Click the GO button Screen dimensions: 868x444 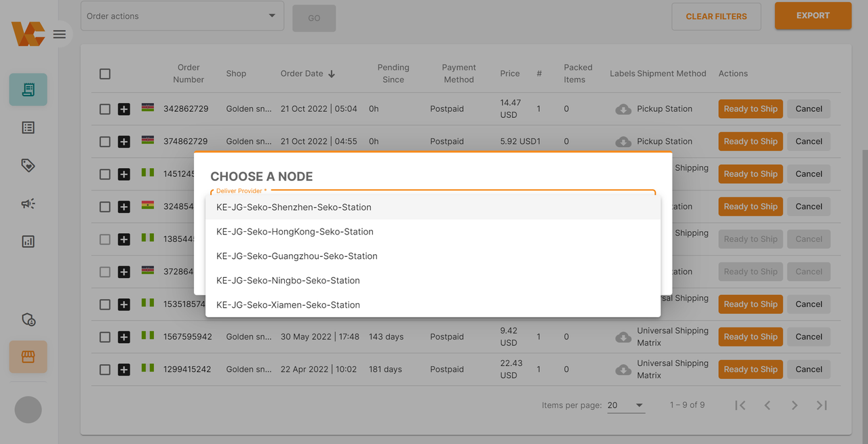(x=314, y=18)
